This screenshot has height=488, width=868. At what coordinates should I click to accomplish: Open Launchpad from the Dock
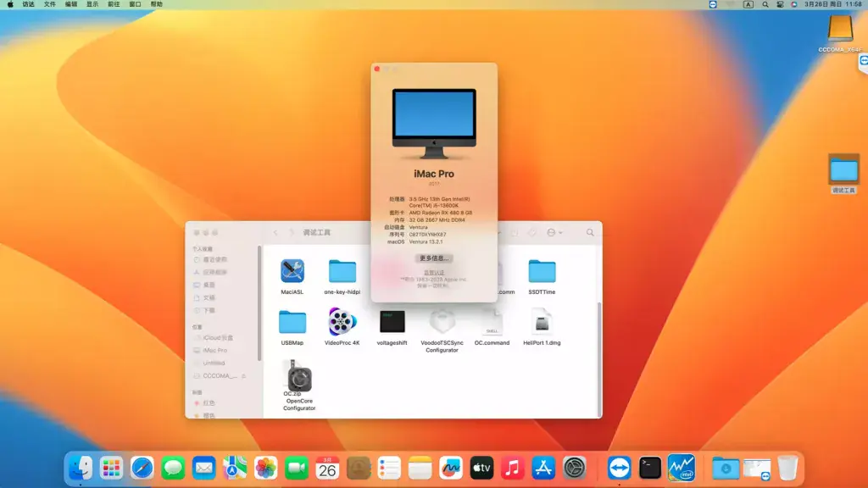pyautogui.click(x=111, y=468)
